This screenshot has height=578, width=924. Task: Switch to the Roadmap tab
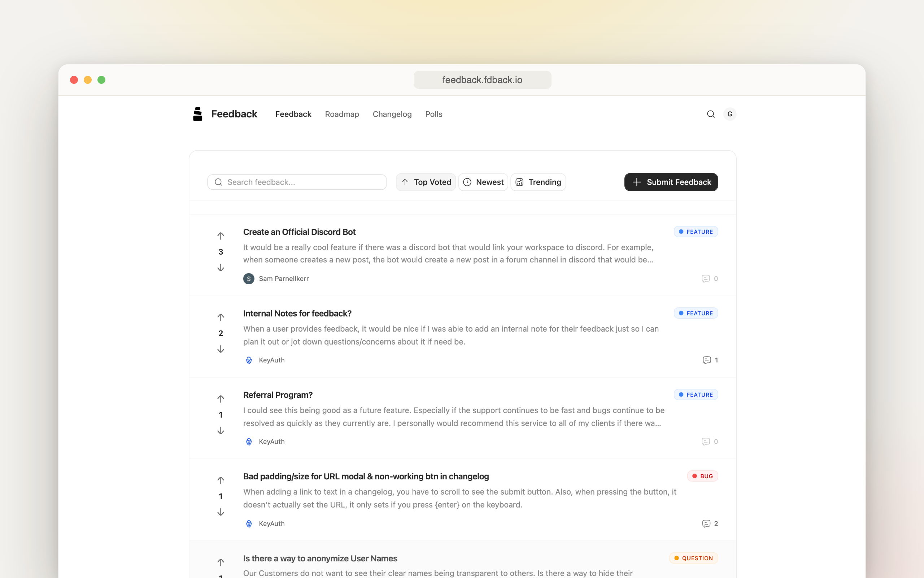[x=342, y=114]
